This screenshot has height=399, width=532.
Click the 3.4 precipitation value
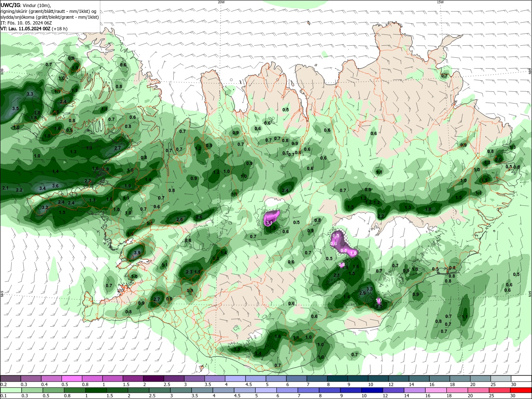pos(42,189)
